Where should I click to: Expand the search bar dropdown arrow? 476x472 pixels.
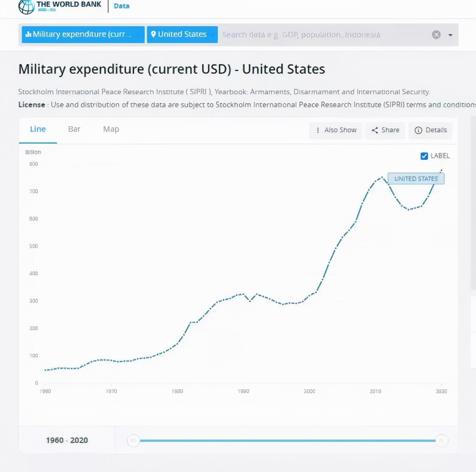[450, 35]
